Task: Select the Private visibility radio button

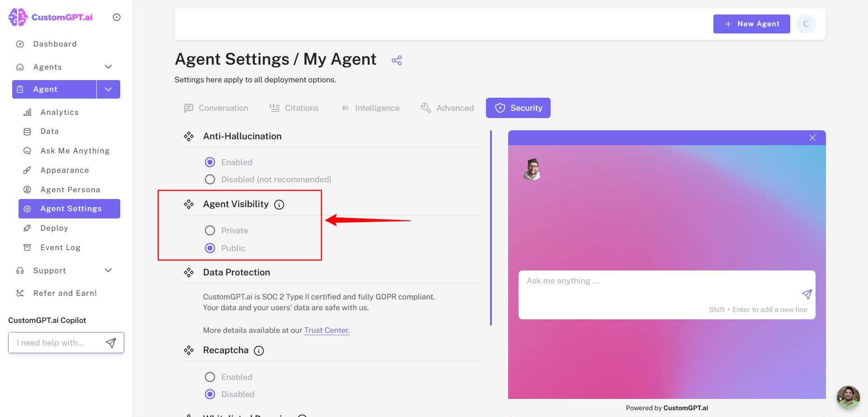Action: pos(210,231)
